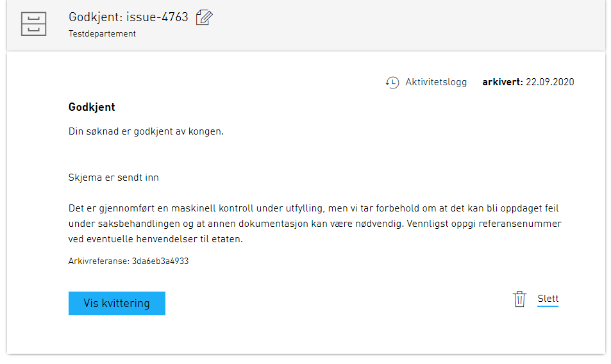Click the line Skjema er sendt inn
The image size is (611, 364).
click(113, 178)
